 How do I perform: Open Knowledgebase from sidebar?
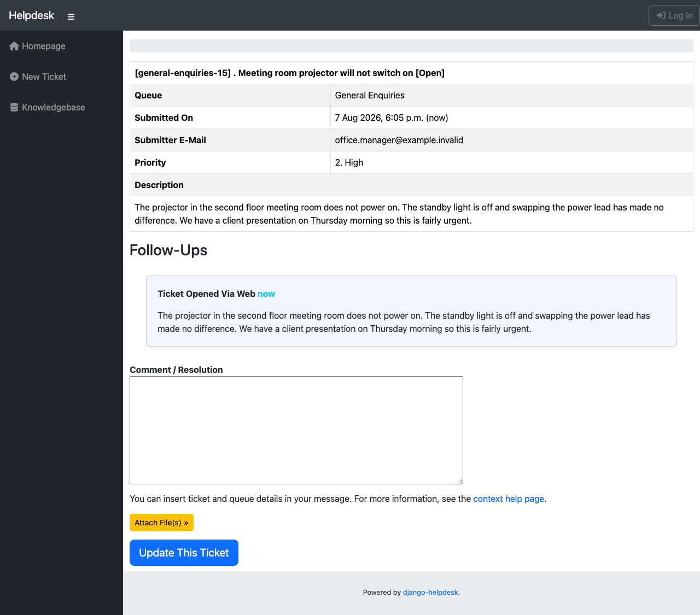[x=47, y=107]
